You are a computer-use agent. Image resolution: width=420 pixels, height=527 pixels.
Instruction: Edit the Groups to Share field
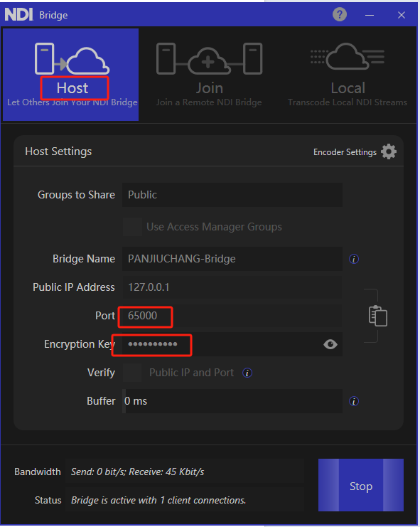232,195
